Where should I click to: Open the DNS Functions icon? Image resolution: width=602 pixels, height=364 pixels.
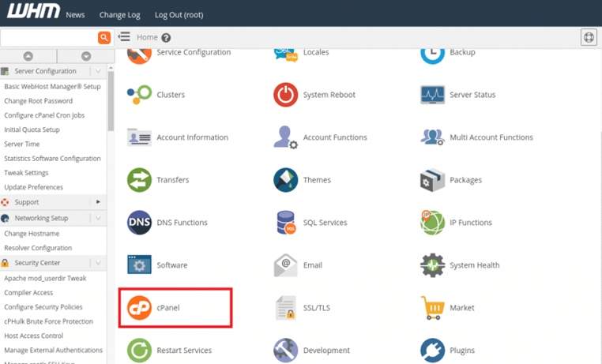coord(139,223)
